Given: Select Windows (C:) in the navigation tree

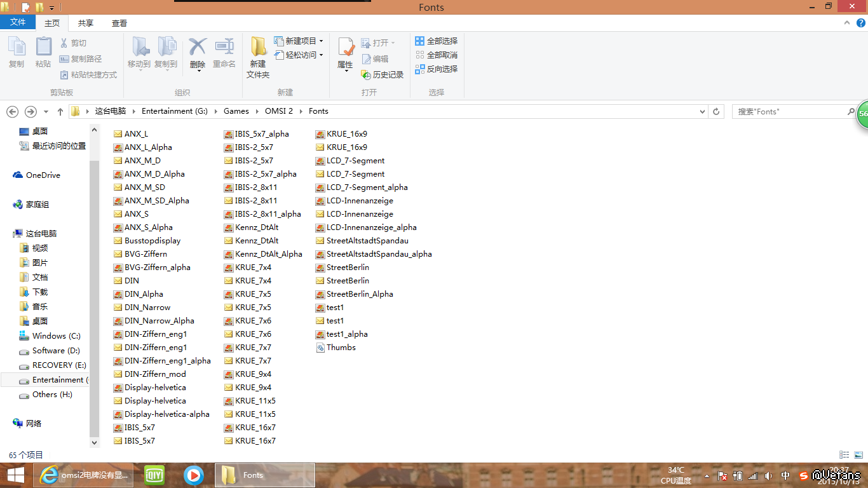Looking at the screenshot, I should 50,336.
